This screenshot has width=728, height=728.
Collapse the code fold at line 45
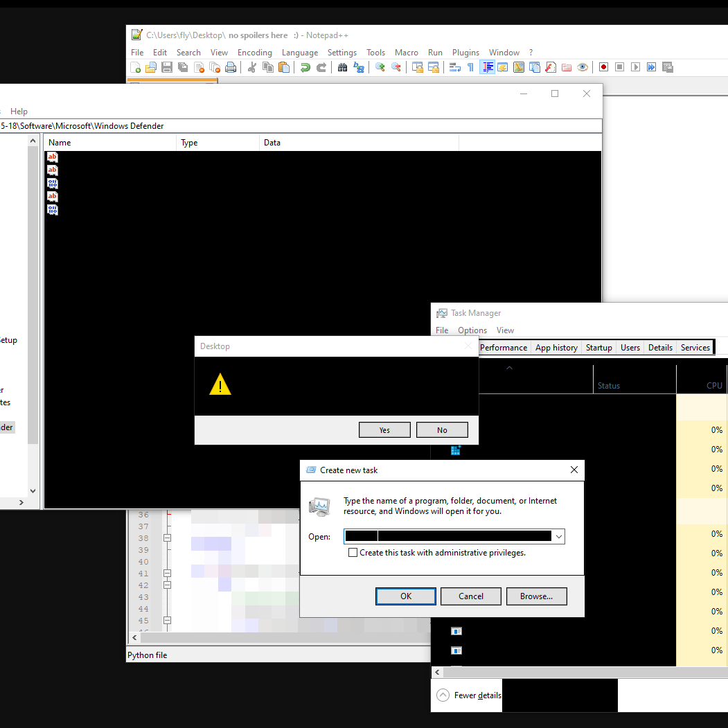tap(167, 621)
